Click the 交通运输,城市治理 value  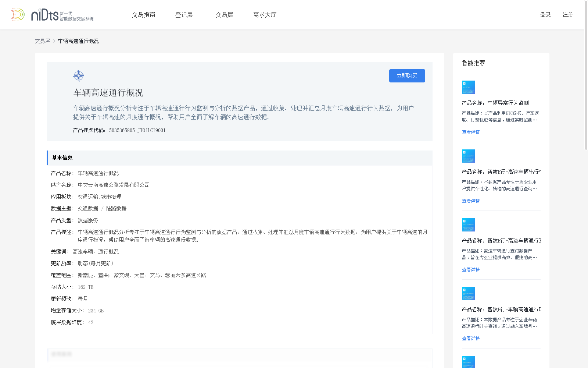pos(99,197)
